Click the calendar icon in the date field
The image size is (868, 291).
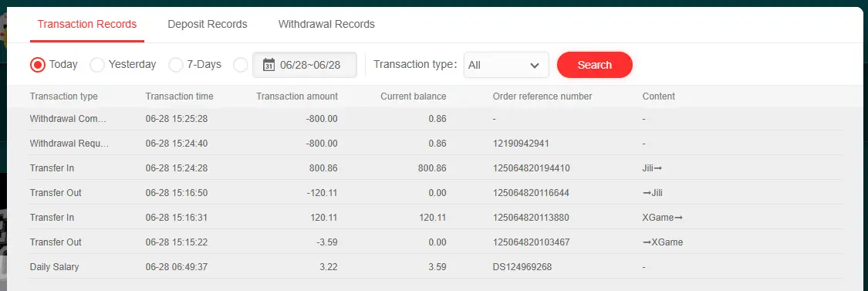(269, 64)
